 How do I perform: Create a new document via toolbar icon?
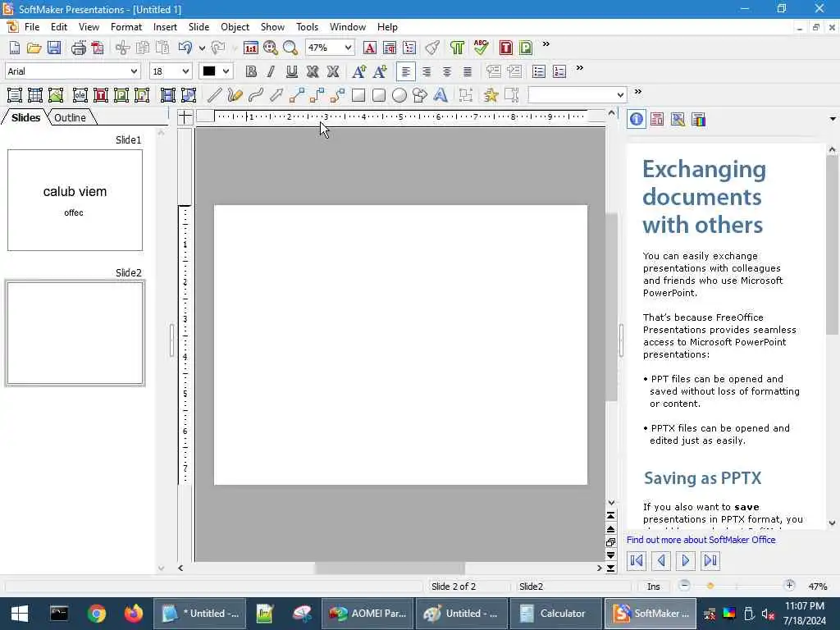[x=15, y=48]
